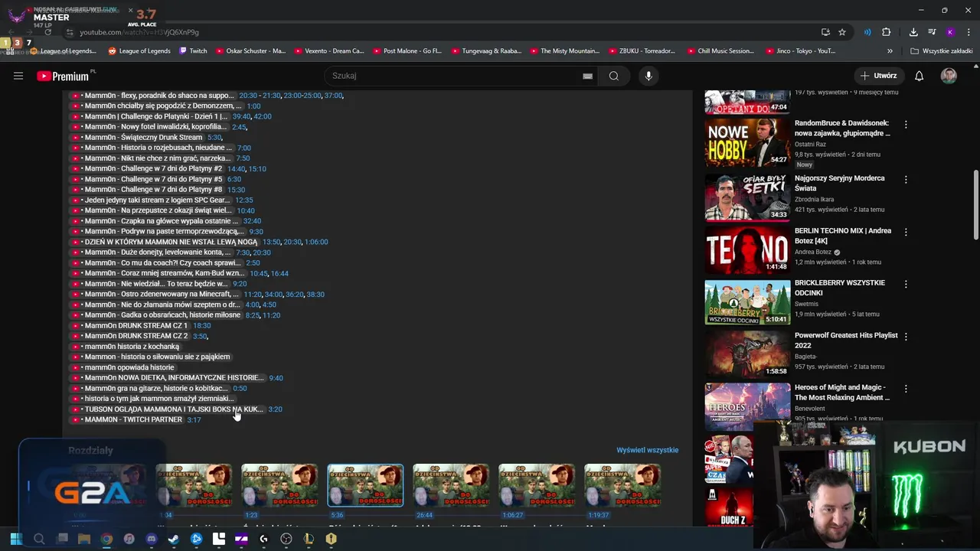Open options for BRICKLEBERRY WSZYSTKIE ODCINKI video
Image resolution: width=980 pixels, height=551 pixels.
click(x=906, y=284)
